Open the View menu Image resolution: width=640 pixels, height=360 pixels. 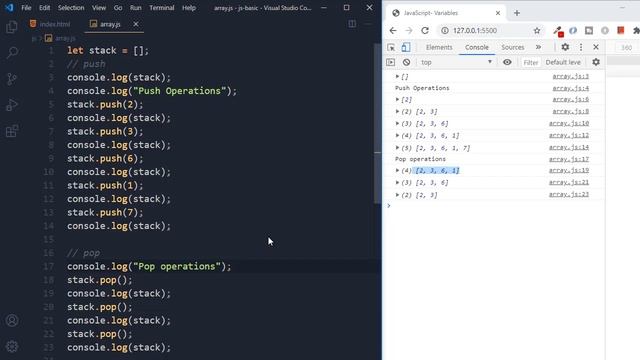coord(99,8)
